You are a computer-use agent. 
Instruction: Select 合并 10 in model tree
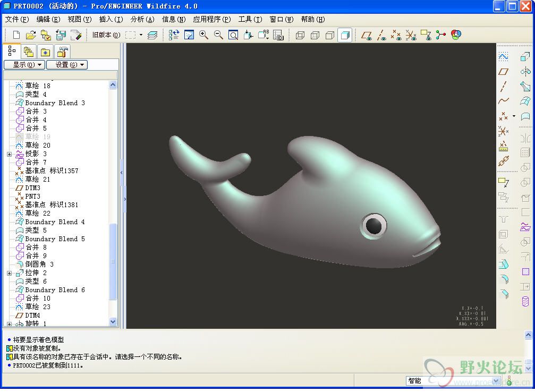tap(38, 299)
